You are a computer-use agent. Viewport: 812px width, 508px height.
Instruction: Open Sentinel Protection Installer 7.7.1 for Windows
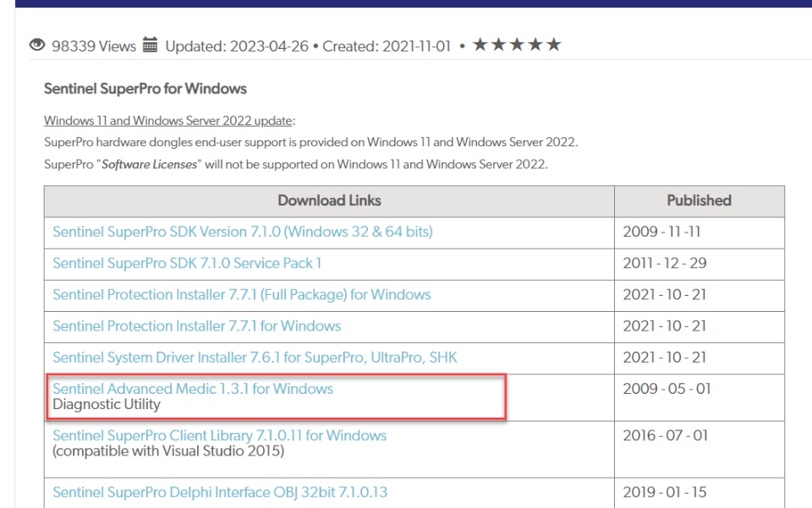[x=197, y=326]
